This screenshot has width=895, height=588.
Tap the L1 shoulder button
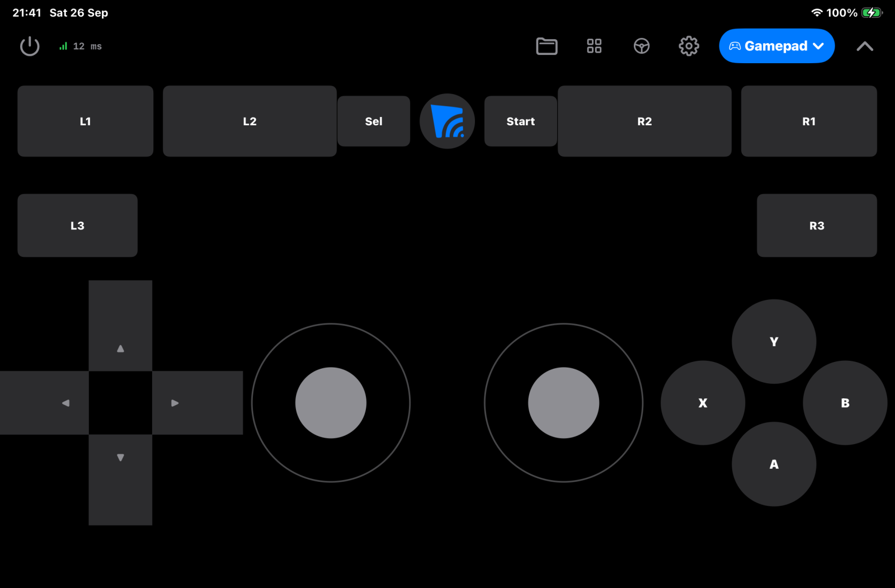click(85, 121)
